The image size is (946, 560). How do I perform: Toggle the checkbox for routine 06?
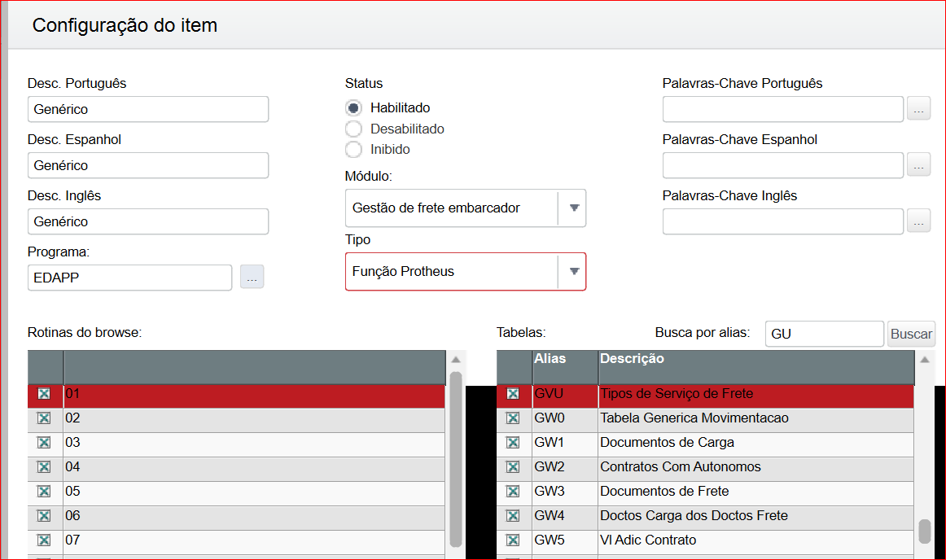pos(44,516)
